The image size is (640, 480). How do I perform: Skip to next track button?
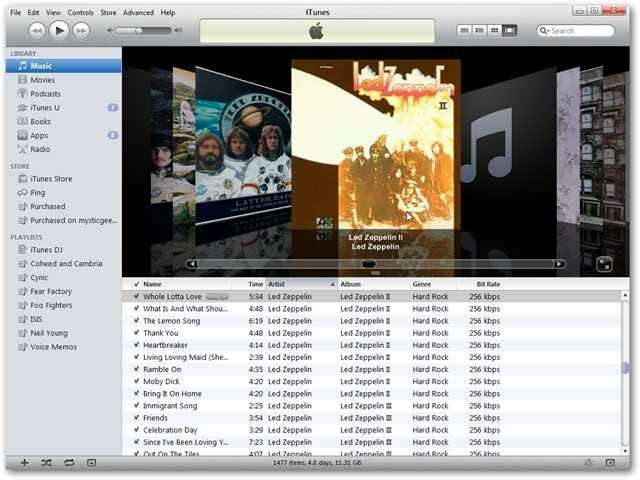(x=81, y=31)
